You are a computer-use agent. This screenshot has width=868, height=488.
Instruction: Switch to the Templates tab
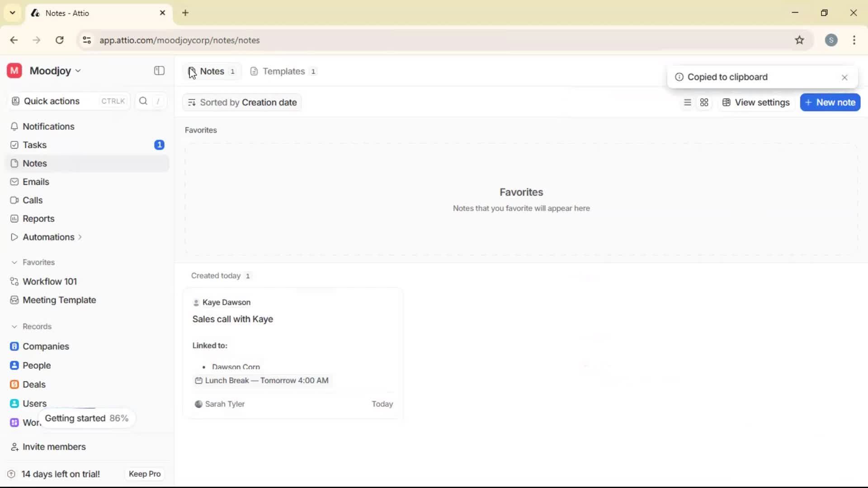coord(283,71)
